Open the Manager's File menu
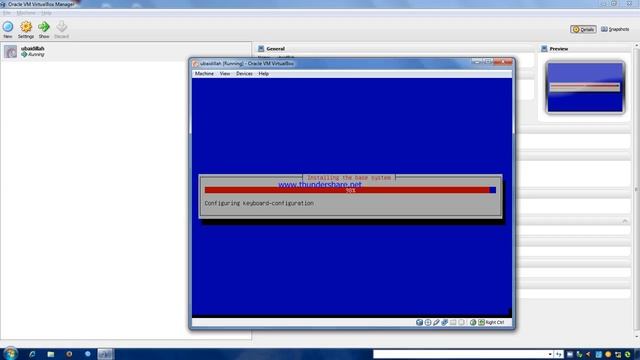 7,13
